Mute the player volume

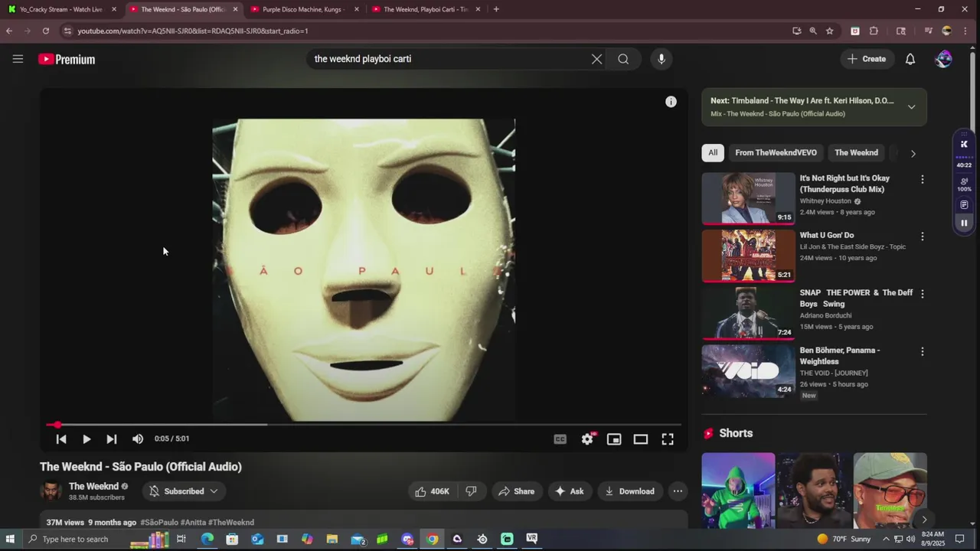click(138, 439)
